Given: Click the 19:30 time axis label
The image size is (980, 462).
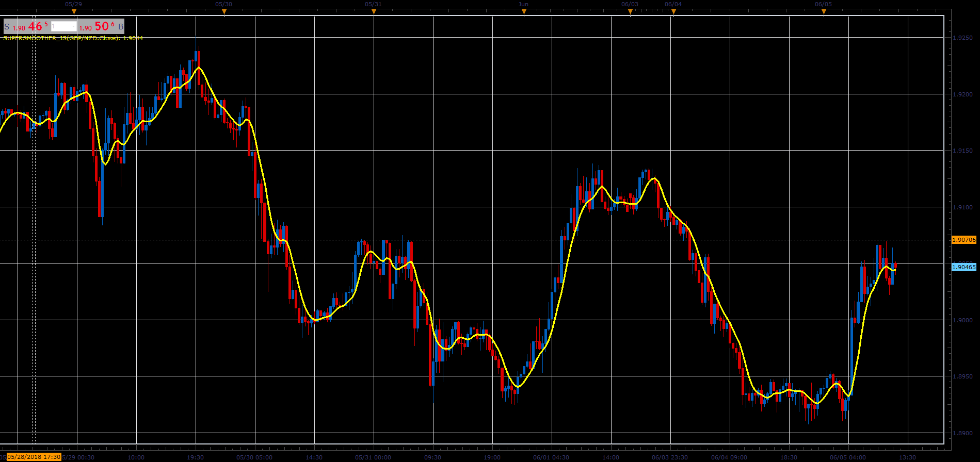Looking at the screenshot, I should pos(196,457).
